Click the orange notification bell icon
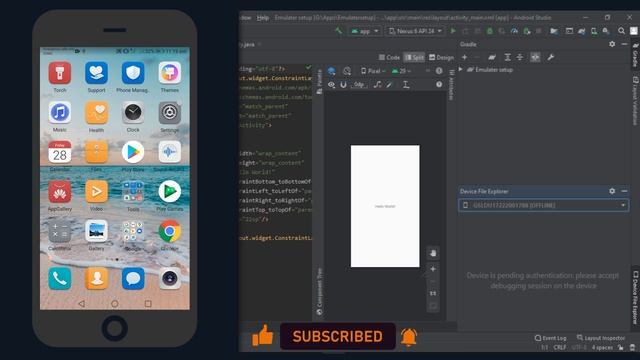Viewport: 640px width, 360px height. (x=409, y=337)
